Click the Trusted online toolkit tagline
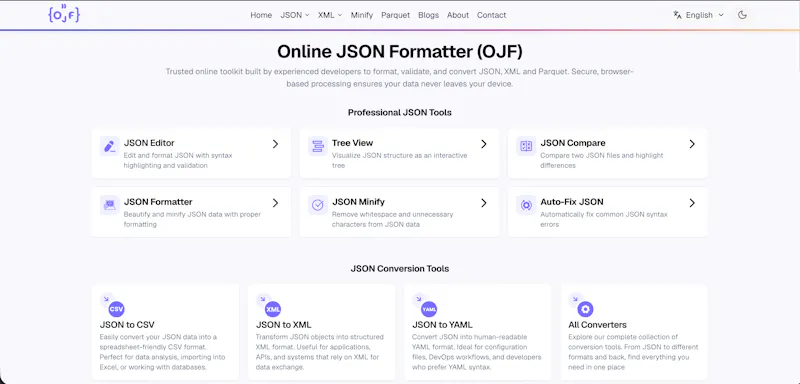 [x=399, y=78]
